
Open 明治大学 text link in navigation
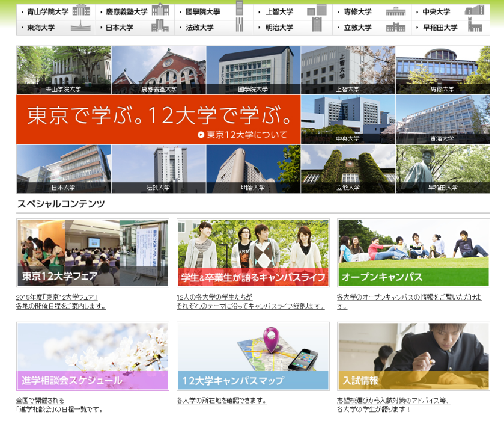(279, 28)
